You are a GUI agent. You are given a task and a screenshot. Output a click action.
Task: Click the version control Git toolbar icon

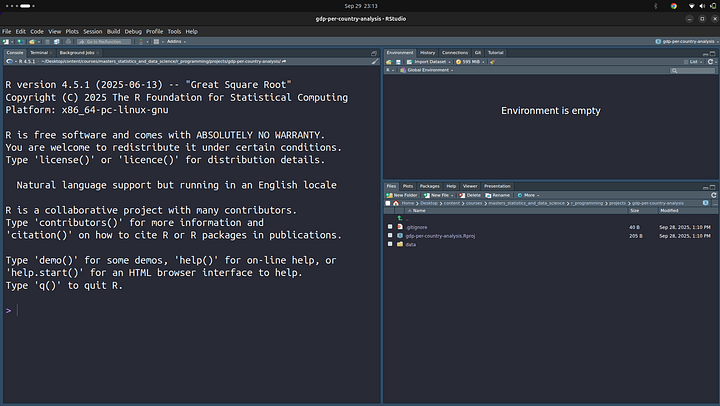pyautogui.click(x=141, y=41)
